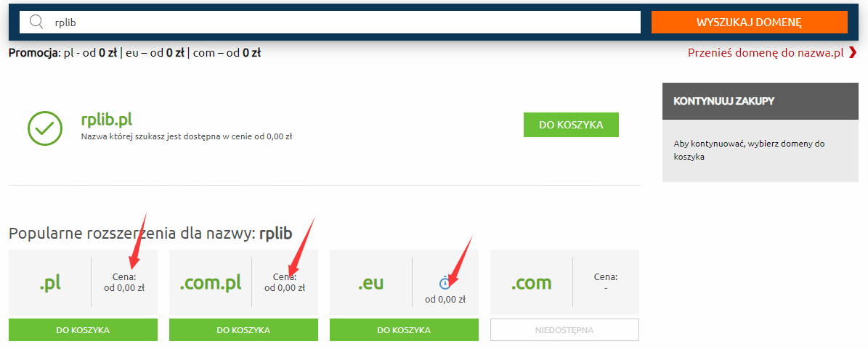This screenshot has height=349, width=868.
Task: Click the WYSZUKAJ DOMENĘ button
Action: pyautogui.click(x=750, y=22)
